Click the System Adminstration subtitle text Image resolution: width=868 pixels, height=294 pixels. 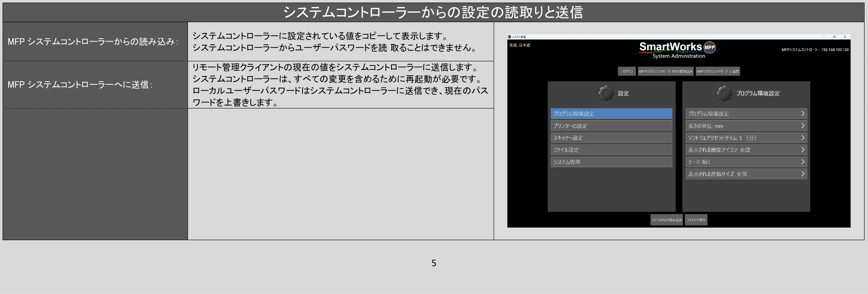[x=679, y=56]
